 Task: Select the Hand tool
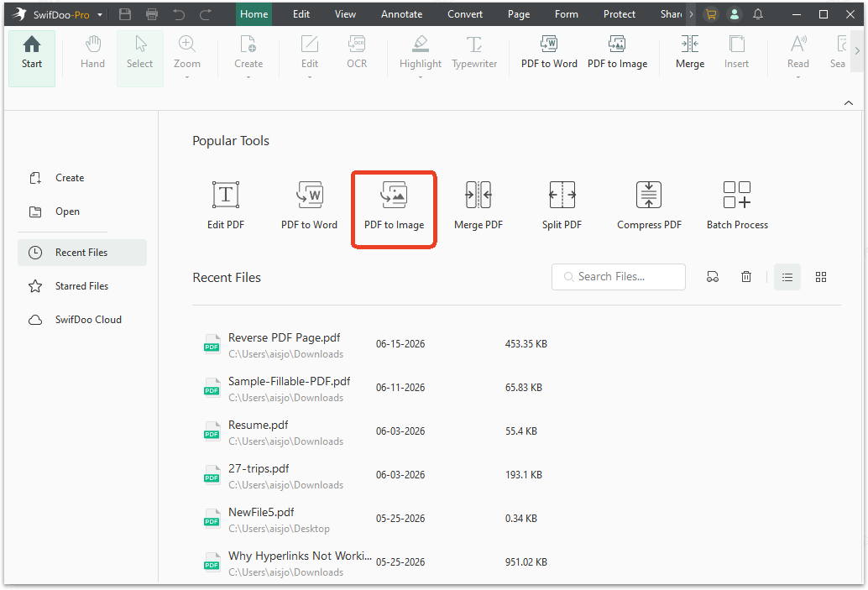(x=92, y=54)
